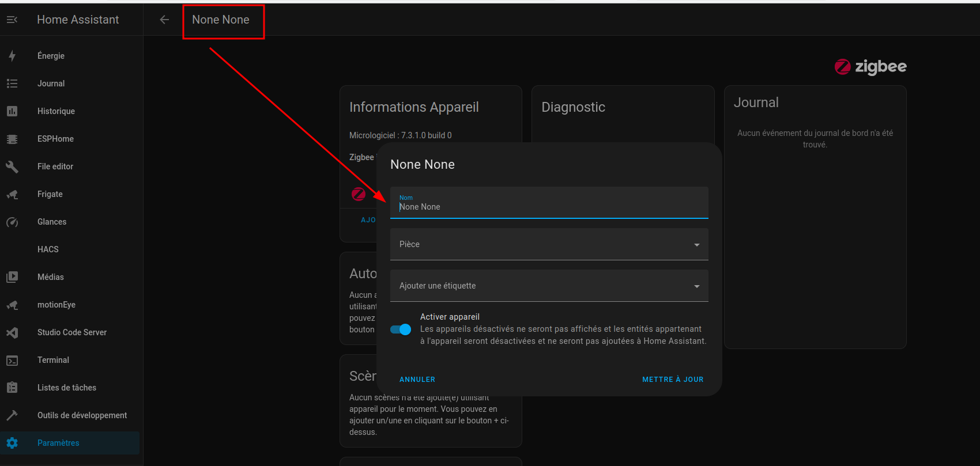Click the Listes de tâches clipboard icon
Image resolution: width=980 pixels, height=466 pixels.
click(x=12, y=388)
